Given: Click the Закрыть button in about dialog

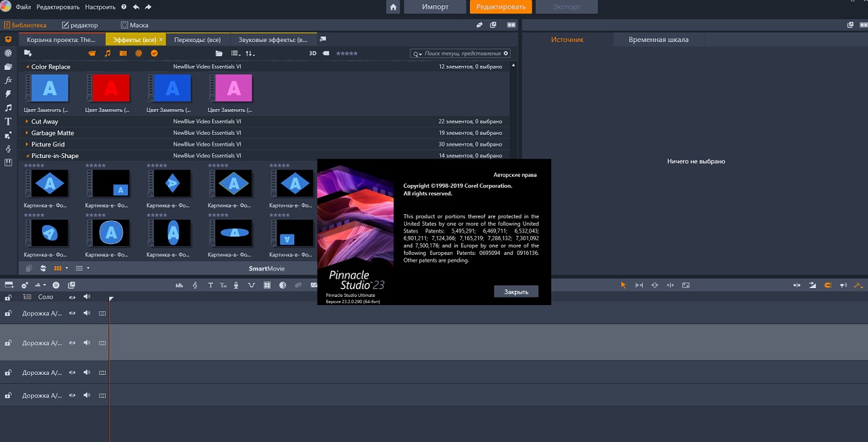Looking at the screenshot, I should coord(515,292).
